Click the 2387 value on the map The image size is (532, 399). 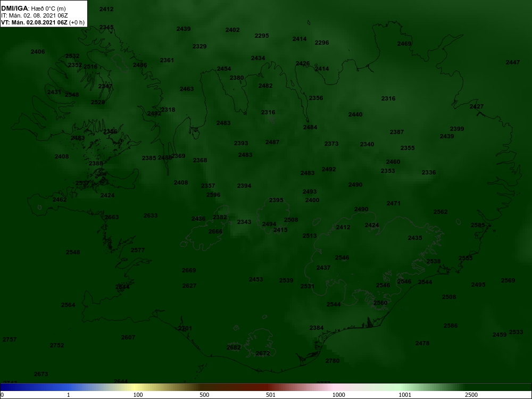397,132
